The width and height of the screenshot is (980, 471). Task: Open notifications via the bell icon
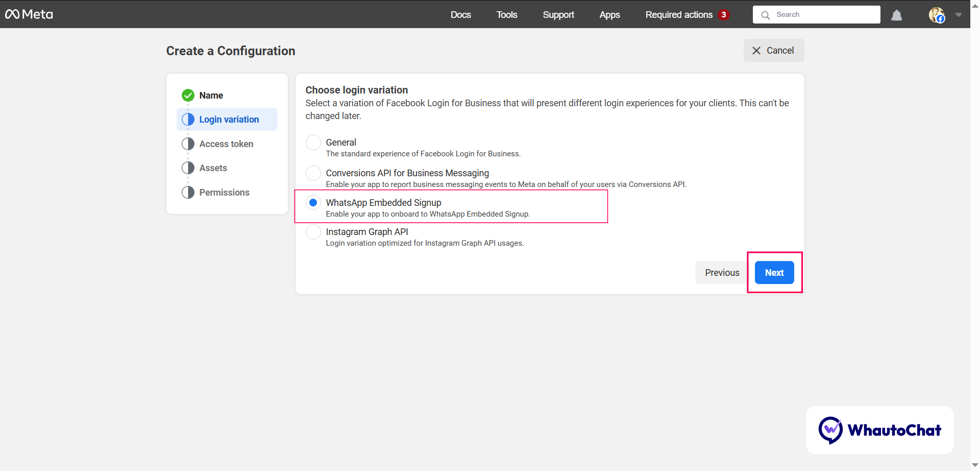(x=896, y=14)
